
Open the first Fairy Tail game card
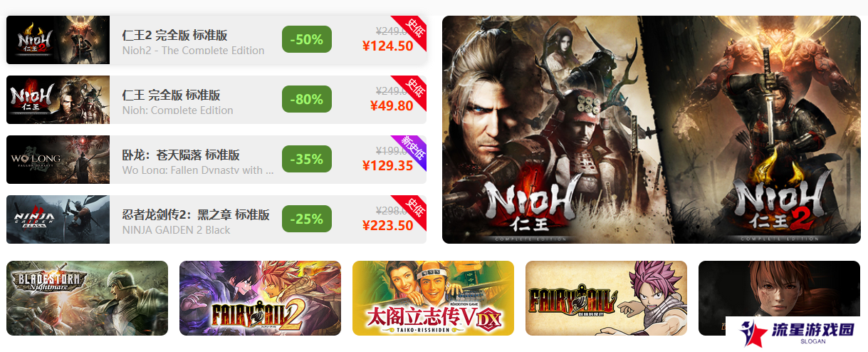coord(606,298)
